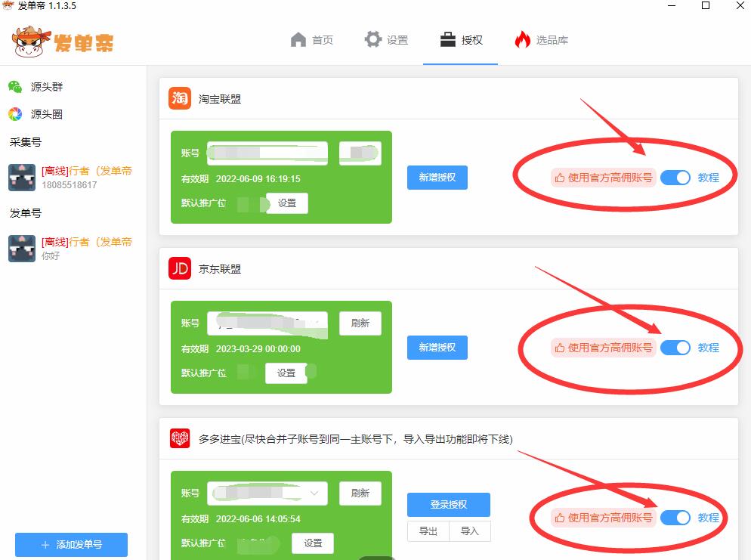Click the briefcase icon beside 授权
Image resolution: width=751 pixels, height=560 pixels.
(x=447, y=39)
